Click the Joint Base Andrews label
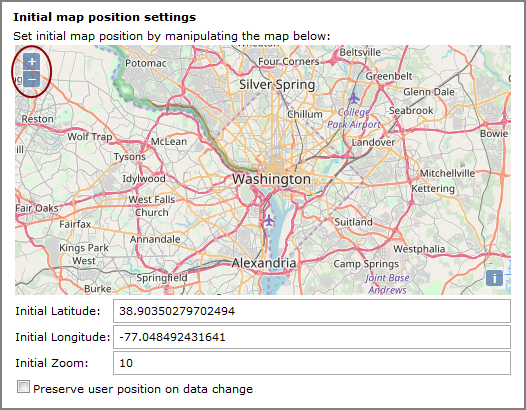 pos(387,284)
